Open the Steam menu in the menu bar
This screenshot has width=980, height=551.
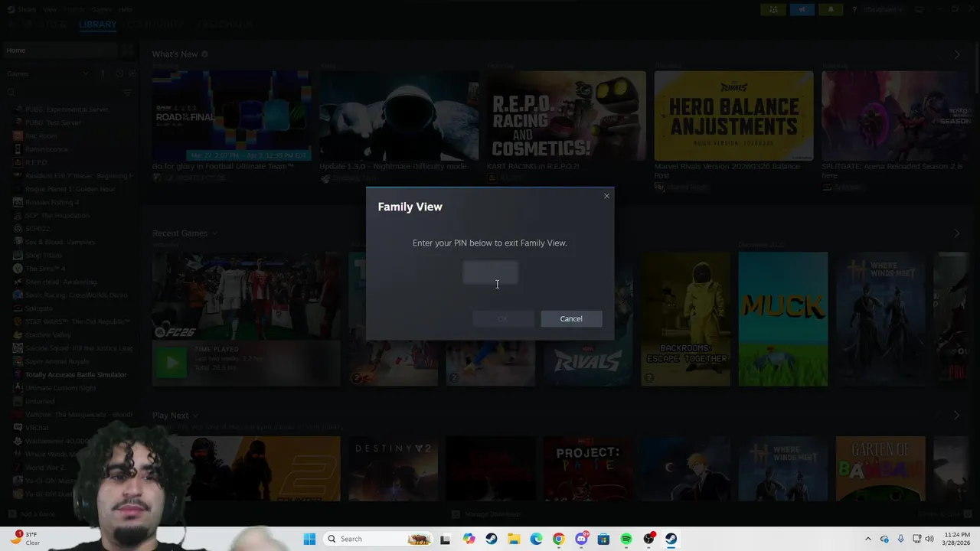coord(27,9)
